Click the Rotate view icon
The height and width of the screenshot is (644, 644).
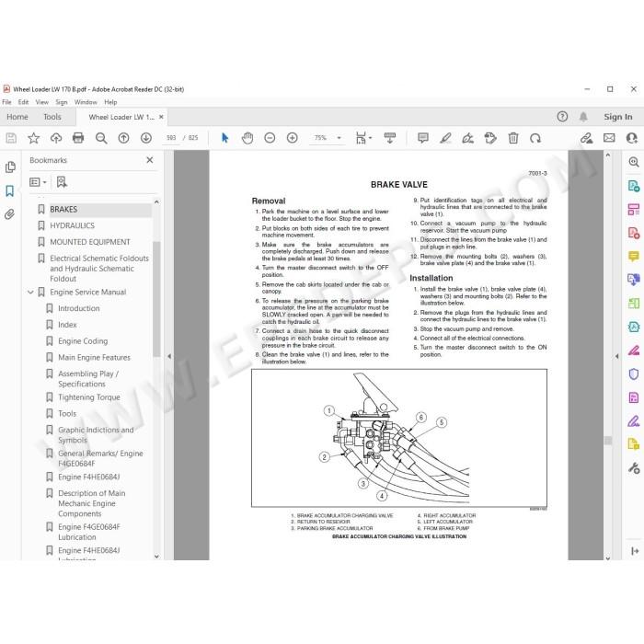pos(535,138)
